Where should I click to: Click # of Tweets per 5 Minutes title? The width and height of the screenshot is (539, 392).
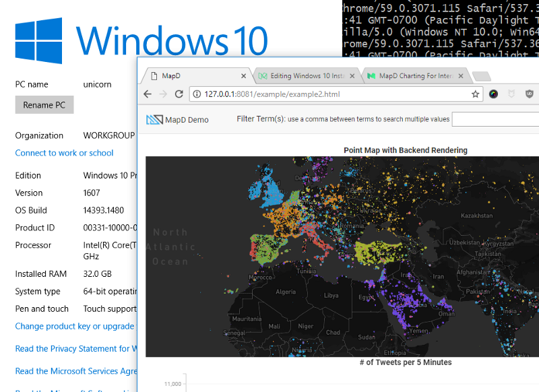point(406,362)
